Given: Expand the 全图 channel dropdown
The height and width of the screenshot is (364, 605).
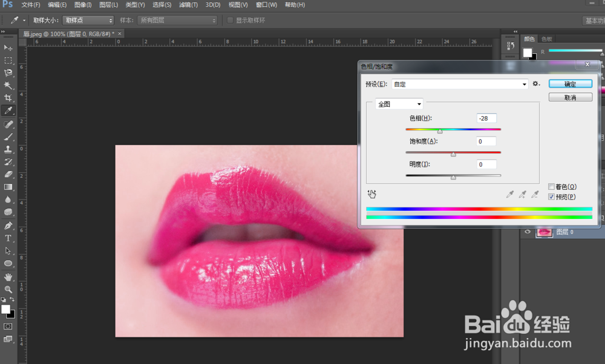Looking at the screenshot, I should click(x=399, y=104).
